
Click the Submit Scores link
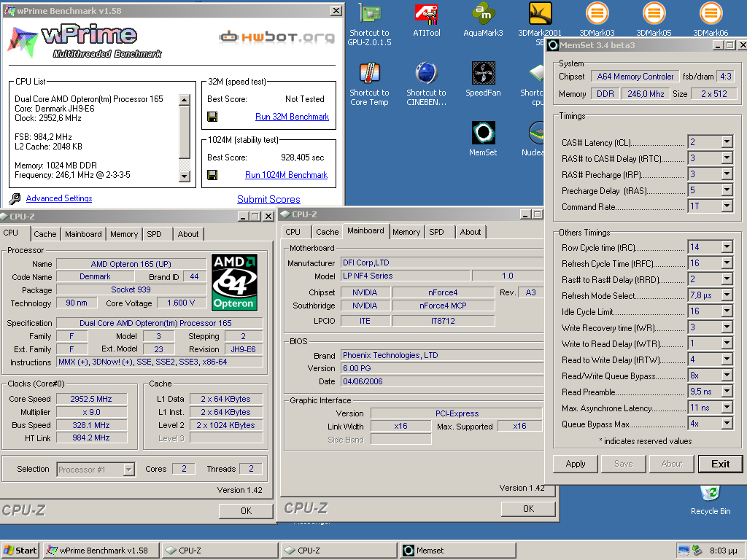268,200
